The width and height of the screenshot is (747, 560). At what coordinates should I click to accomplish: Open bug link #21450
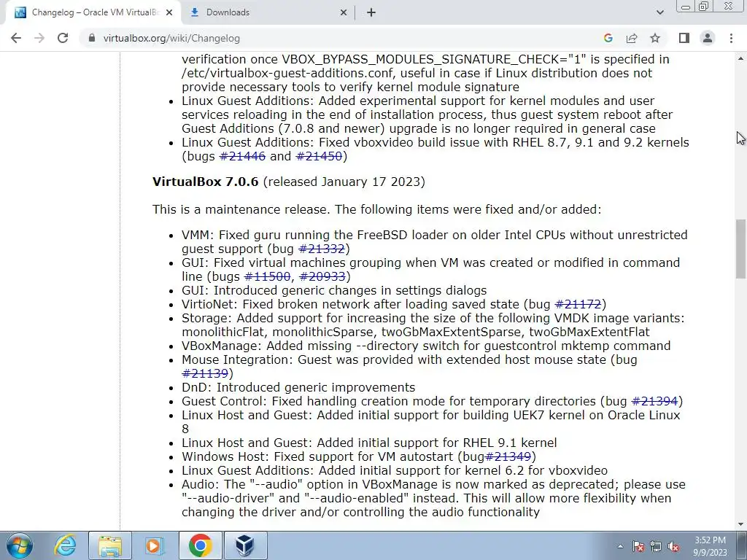tap(319, 156)
